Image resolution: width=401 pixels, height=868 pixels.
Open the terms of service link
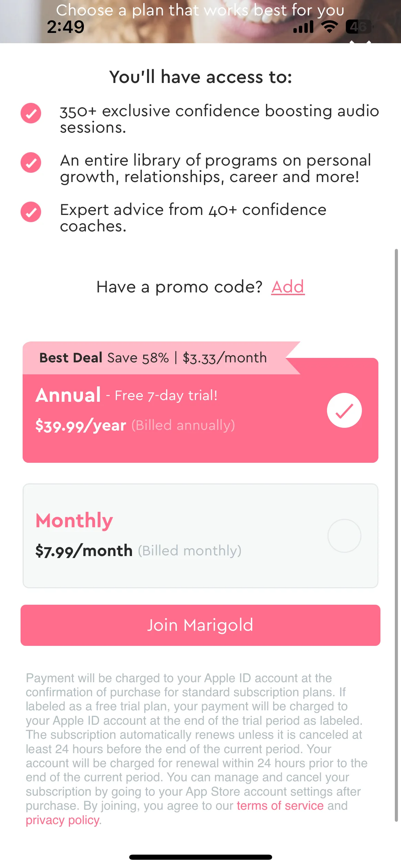[280, 806]
